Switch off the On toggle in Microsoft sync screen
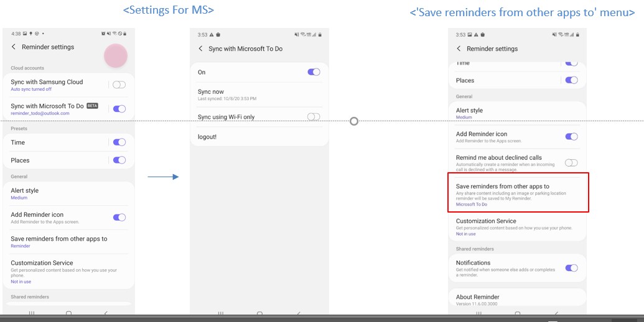The width and height of the screenshot is (644, 322). [x=314, y=72]
